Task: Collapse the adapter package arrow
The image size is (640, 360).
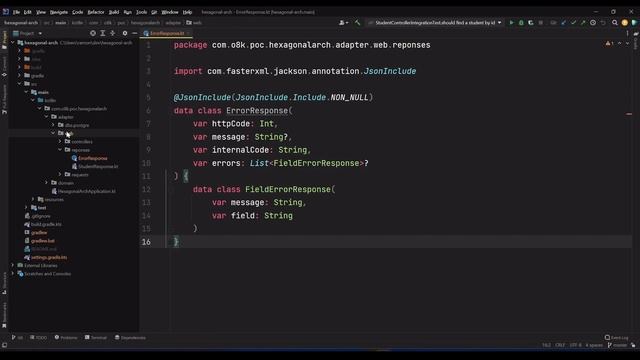Action: 47,117
